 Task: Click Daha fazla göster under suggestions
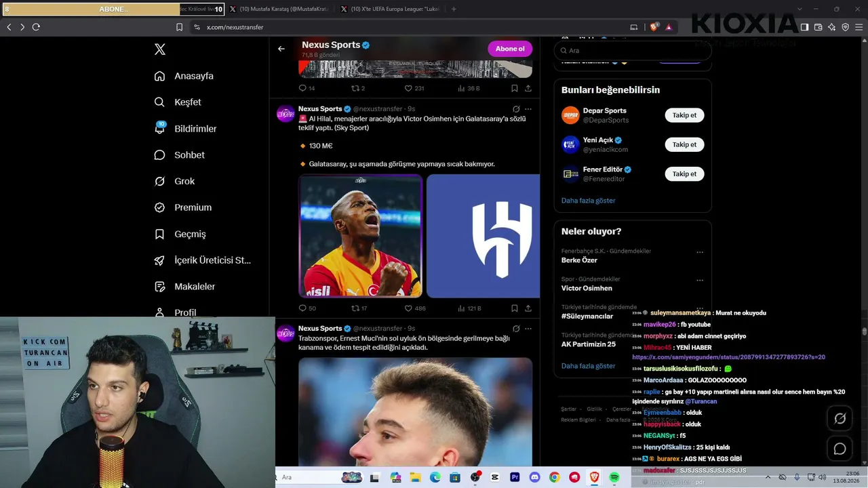588,201
